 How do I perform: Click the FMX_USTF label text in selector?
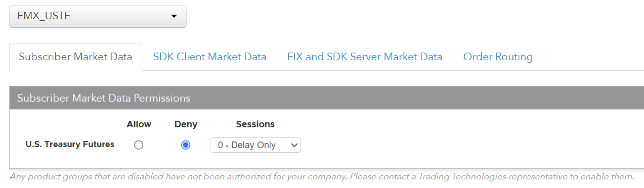coord(44,16)
